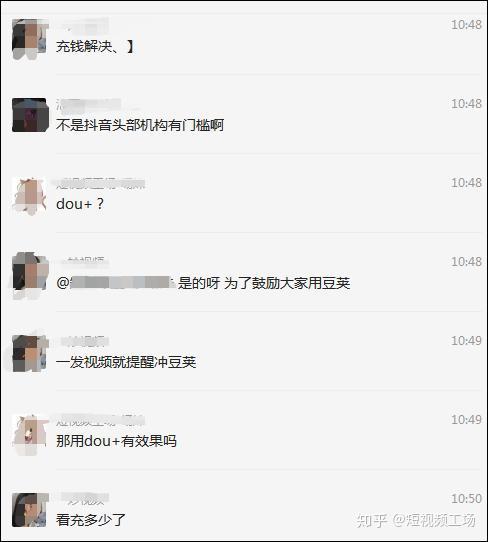Screen dimensions: 488x542
Task: Click the blurred sender name above 充钱解决
Action: 83,25
